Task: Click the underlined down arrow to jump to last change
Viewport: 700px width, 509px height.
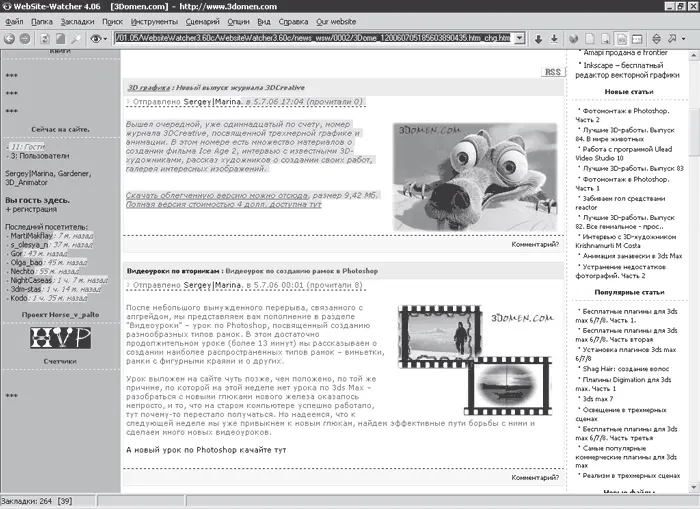Action: (x=554, y=39)
